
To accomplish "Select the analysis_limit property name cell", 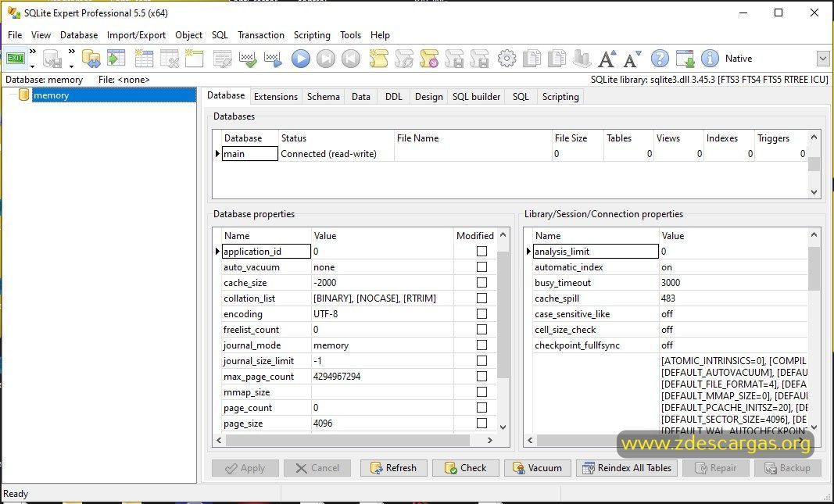I will click(x=596, y=252).
